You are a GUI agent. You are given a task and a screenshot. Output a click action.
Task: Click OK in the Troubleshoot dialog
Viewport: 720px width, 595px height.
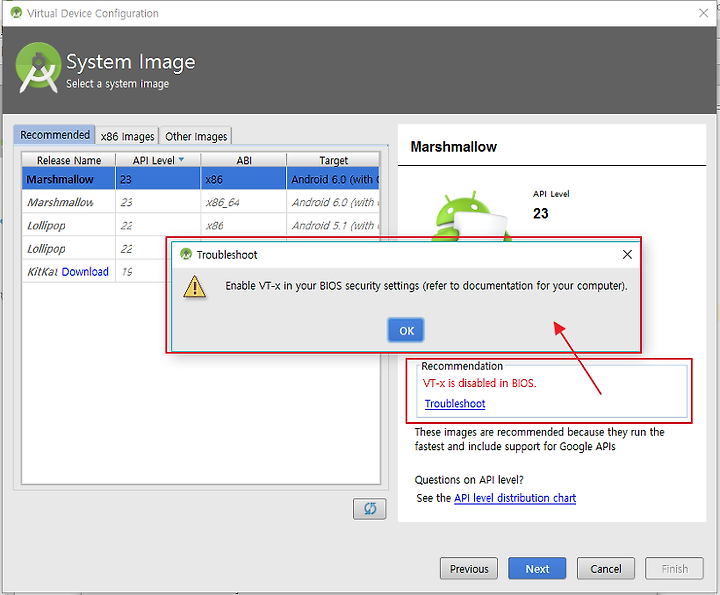click(x=406, y=330)
